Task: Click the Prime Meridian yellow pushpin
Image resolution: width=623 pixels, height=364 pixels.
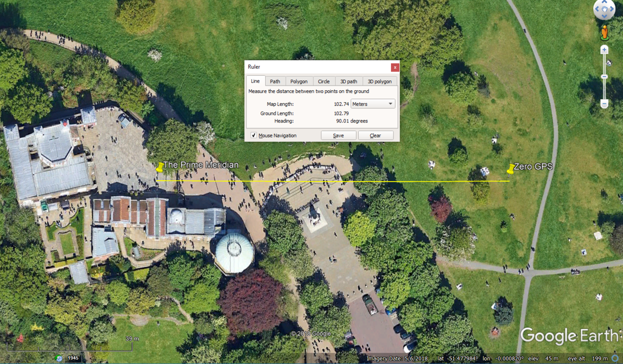Action: tap(160, 167)
